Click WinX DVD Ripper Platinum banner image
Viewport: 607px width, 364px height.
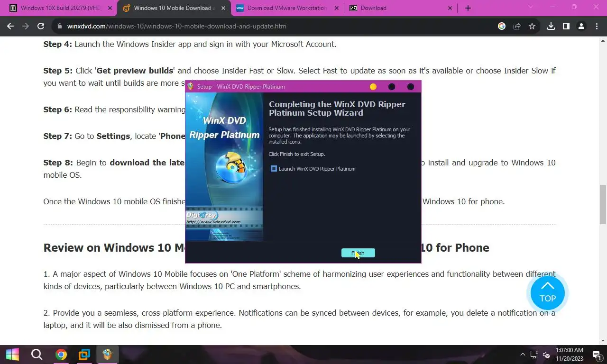(224, 167)
